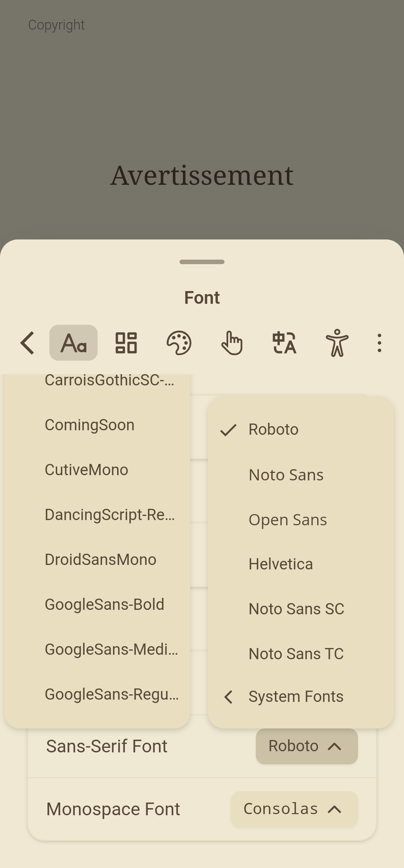This screenshot has height=868, width=404.
Task: Collapse the System Fonts submenu
Action: click(x=296, y=697)
